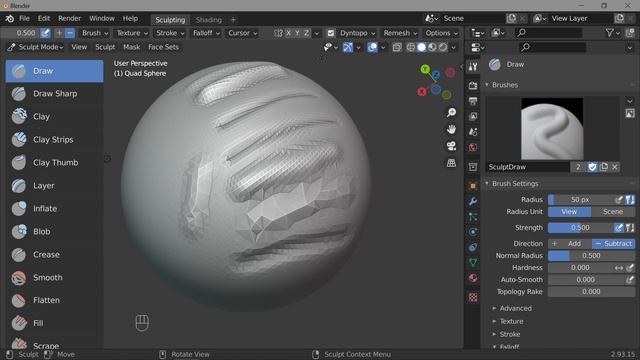Duplicate the SculptDraw brush
The image size is (640, 360).
click(x=604, y=167)
